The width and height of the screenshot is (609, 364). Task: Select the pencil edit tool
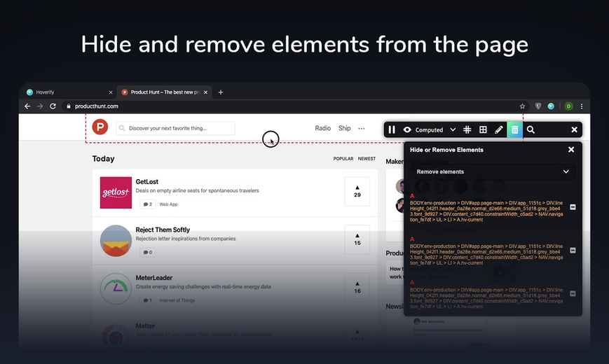point(499,129)
